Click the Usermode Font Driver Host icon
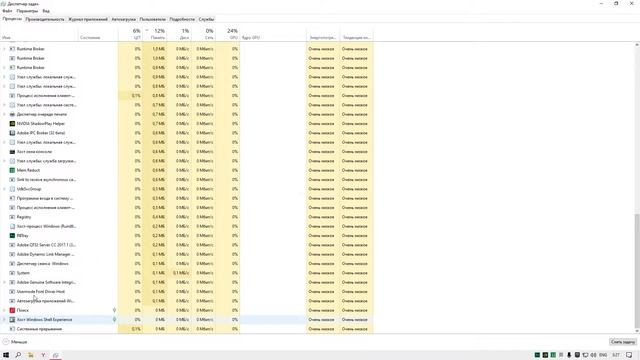The height and width of the screenshot is (360, 640). (12, 291)
